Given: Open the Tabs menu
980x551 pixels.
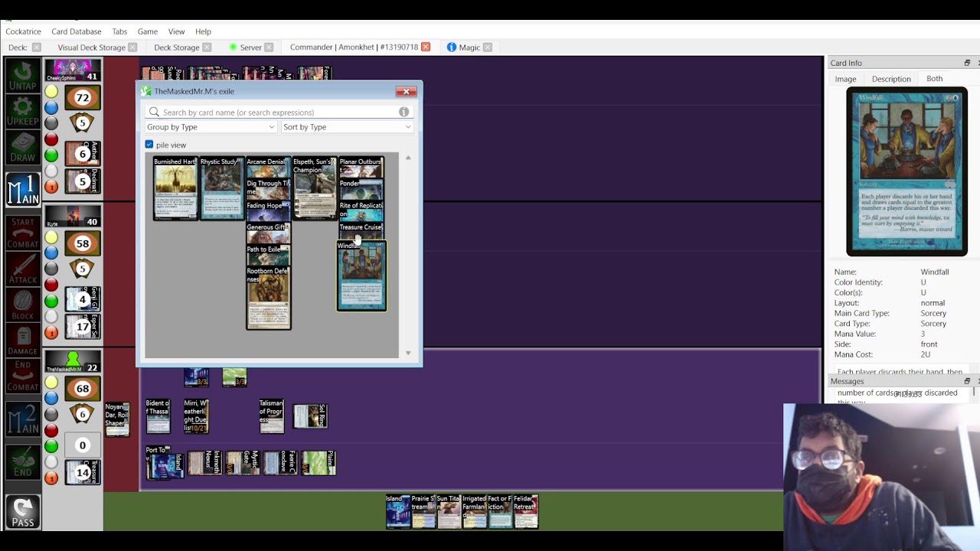Looking at the screenshot, I should click(x=119, y=31).
